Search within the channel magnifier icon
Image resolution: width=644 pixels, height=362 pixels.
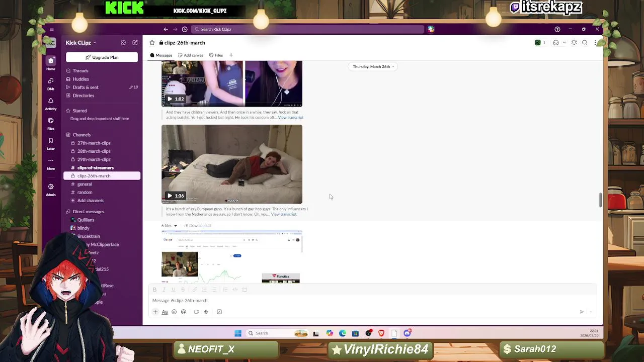click(585, 43)
